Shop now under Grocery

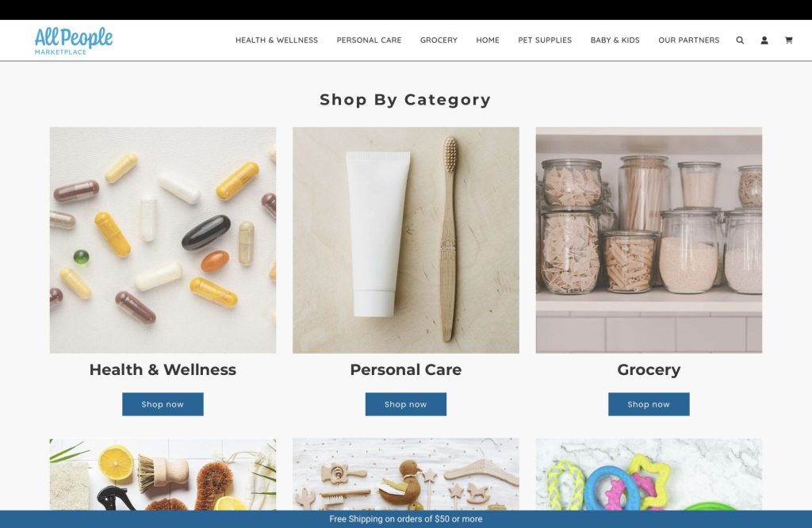649,404
